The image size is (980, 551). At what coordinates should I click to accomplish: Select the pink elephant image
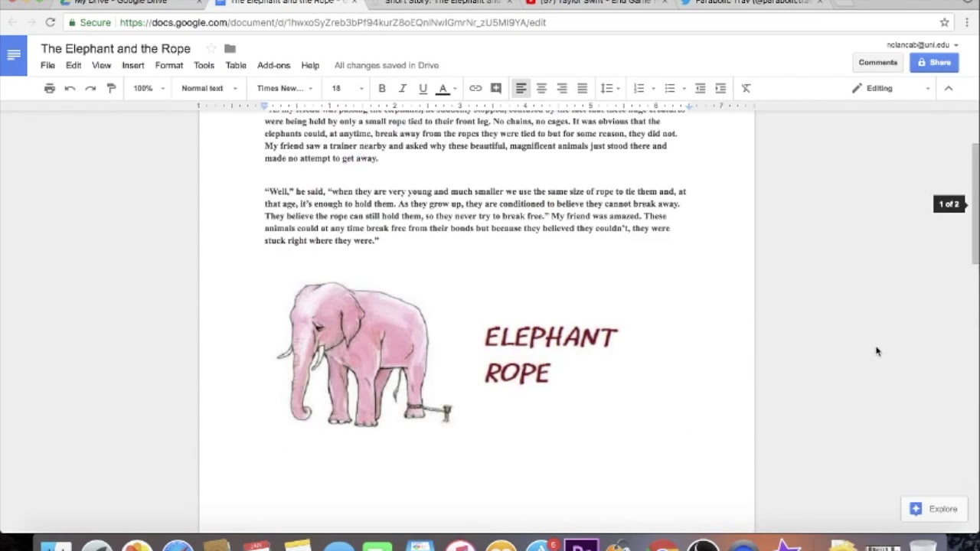point(364,354)
